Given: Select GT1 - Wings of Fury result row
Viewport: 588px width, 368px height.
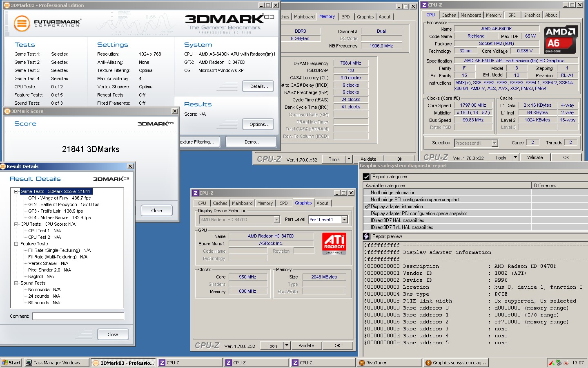Looking at the screenshot, I should pos(60,198).
